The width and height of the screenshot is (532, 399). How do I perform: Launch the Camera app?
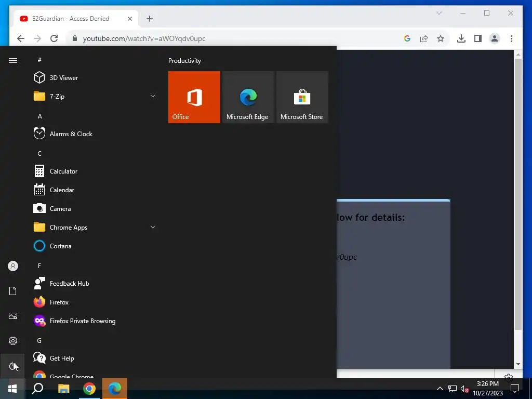click(x=95, y=209)
